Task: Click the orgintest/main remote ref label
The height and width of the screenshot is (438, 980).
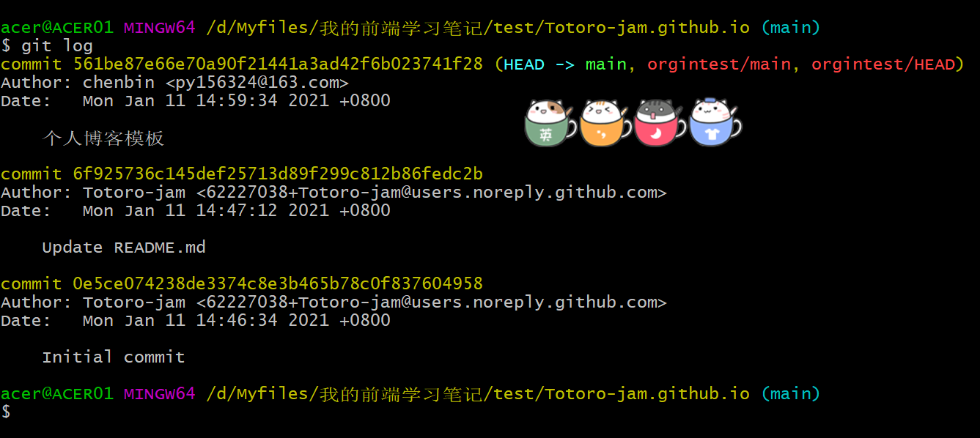Action: click(719, 64)
